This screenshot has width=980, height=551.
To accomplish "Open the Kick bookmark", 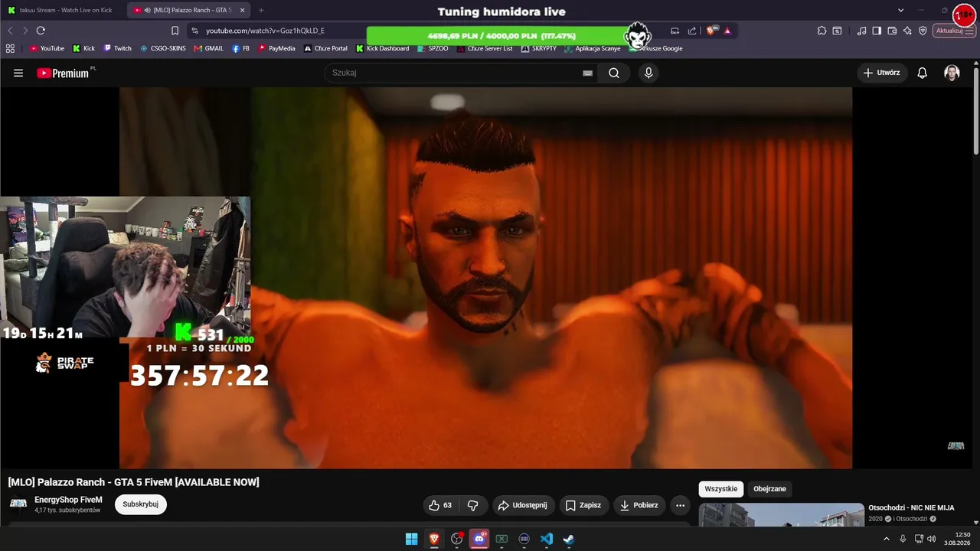I will tap(83, 48).
